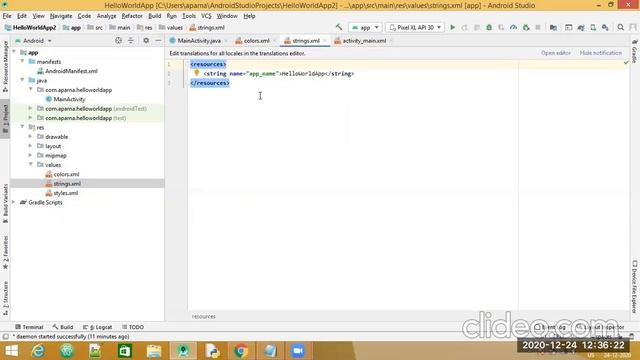Select colors.xml in the project tree

tap(67, 174)
